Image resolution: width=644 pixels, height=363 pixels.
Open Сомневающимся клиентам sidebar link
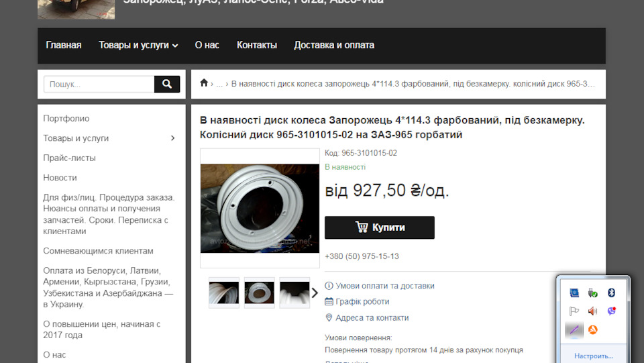point(98,250)
